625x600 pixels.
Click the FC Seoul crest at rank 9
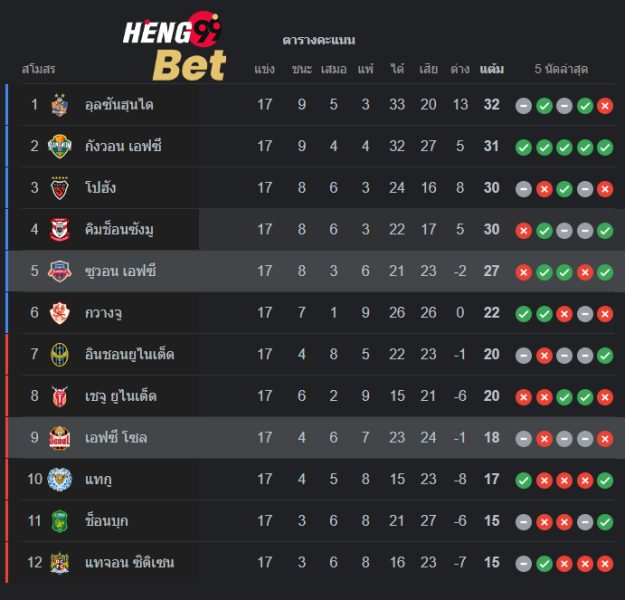[60, 438]
